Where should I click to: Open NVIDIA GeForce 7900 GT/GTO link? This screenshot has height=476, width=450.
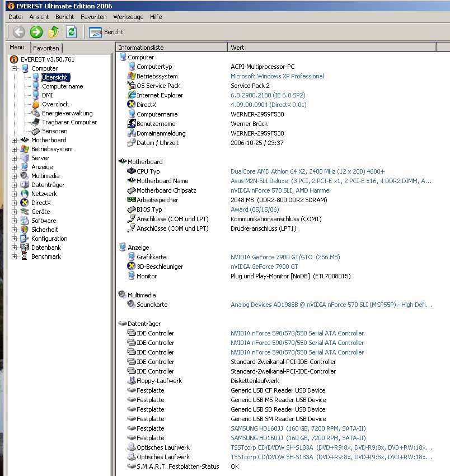click(x=285, y=257)
